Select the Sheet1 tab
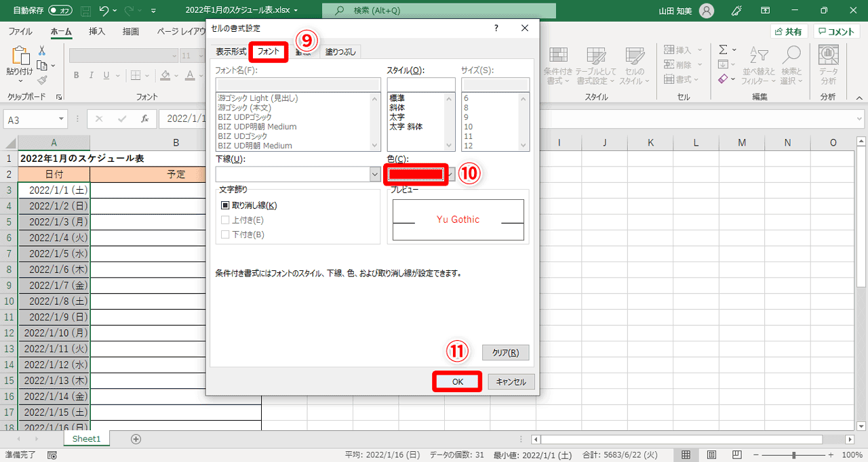The height and width of the screenshot is (462, 868). [x=86, y=438]
